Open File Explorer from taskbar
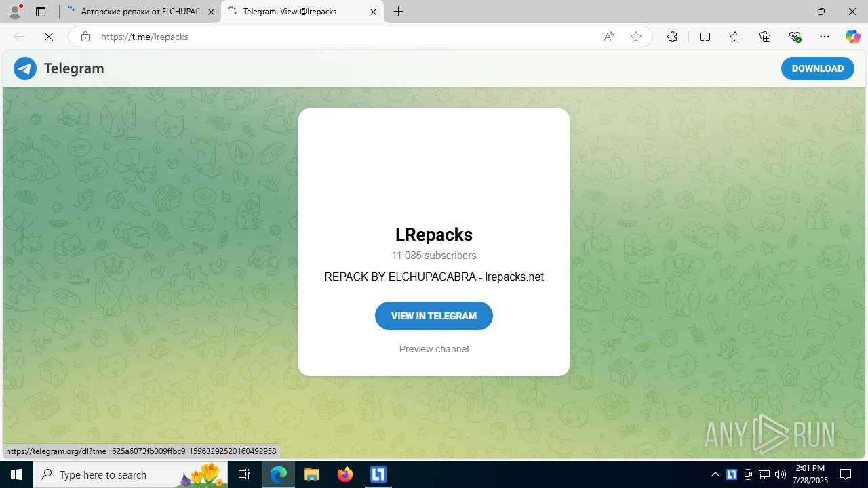The image size is (868, 488). coord(312,474)
